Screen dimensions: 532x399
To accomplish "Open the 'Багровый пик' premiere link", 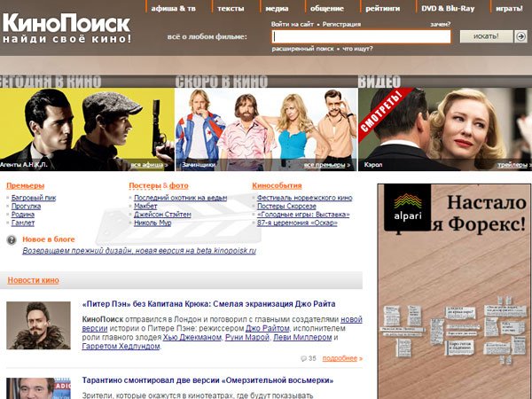I will click(x=34, y=197).
